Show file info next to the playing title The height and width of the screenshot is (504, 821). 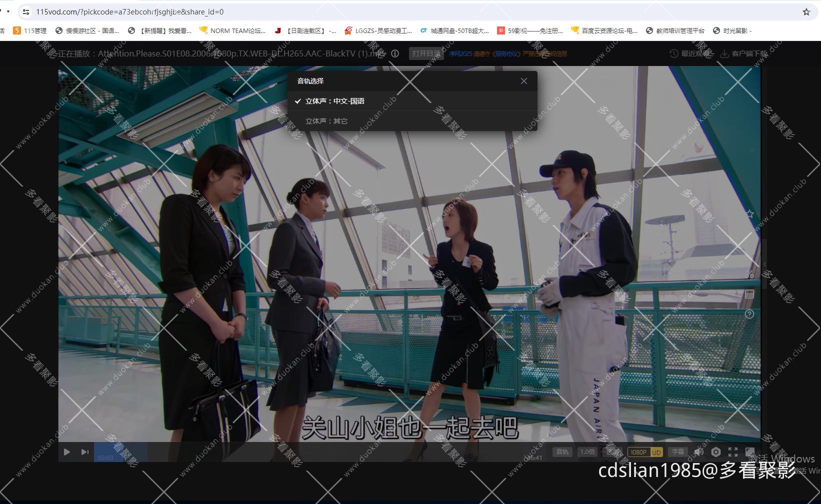pyautogui.click(x=395, y=53)
